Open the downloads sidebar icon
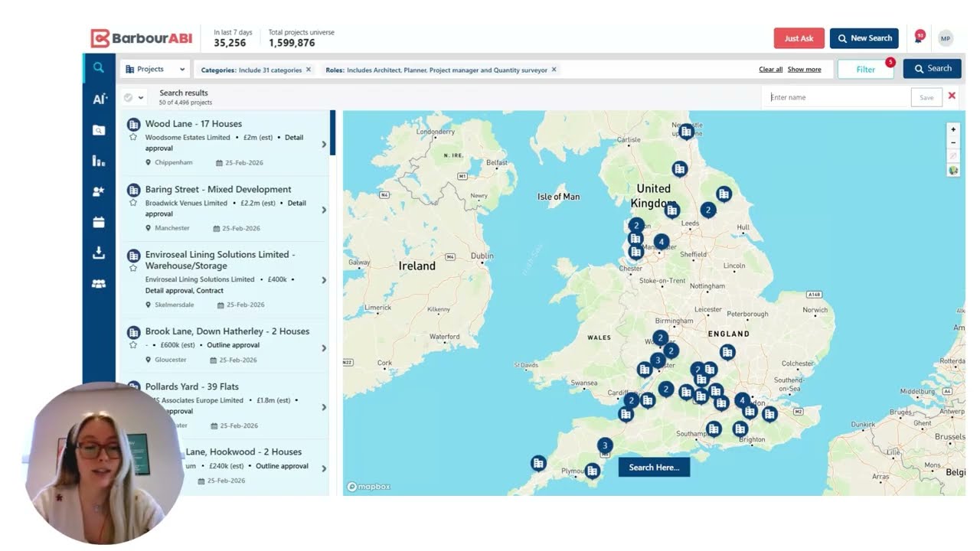 pyautogui.click(x=99, y=253)
